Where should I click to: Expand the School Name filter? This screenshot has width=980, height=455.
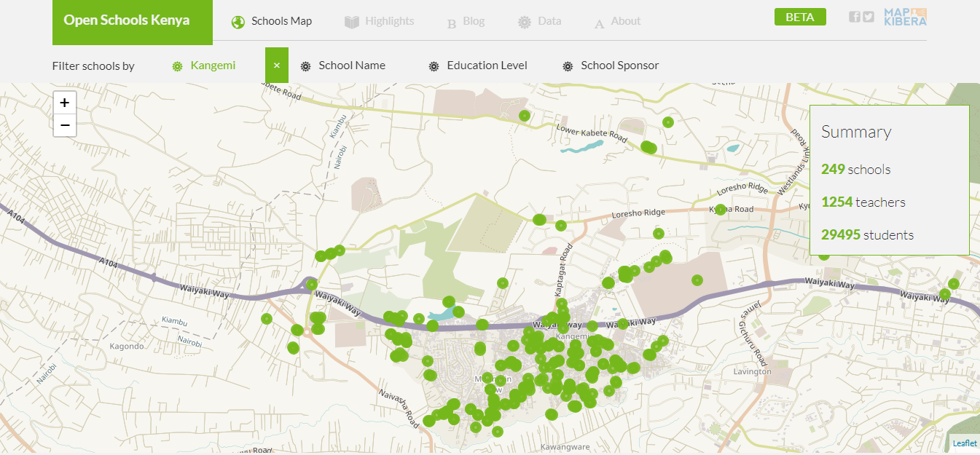point(343,66)
